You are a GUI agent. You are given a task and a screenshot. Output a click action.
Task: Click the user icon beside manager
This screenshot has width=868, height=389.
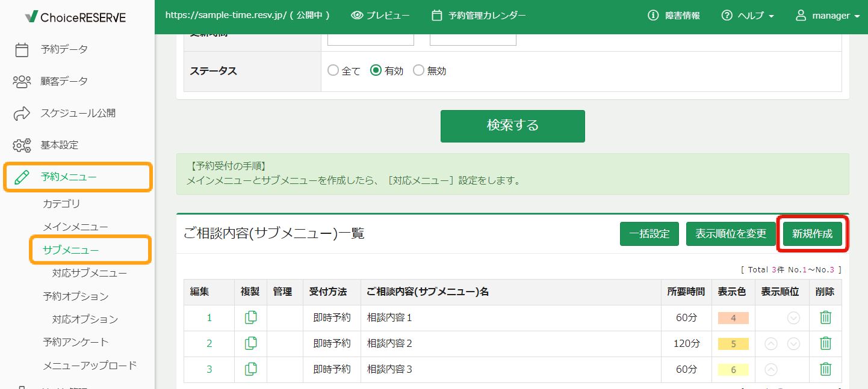coord(801,16)
